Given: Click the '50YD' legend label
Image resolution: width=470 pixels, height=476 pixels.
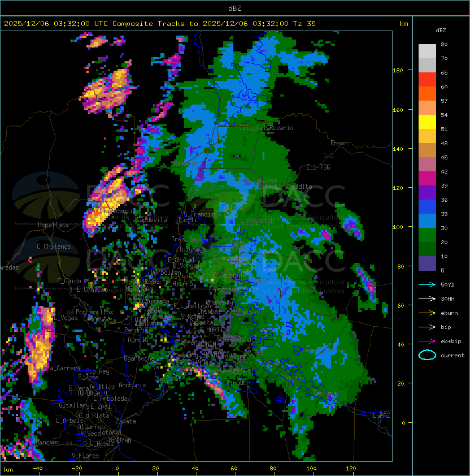Looking at the screenshot, I should pyautogui.click(x=447, y=285).
